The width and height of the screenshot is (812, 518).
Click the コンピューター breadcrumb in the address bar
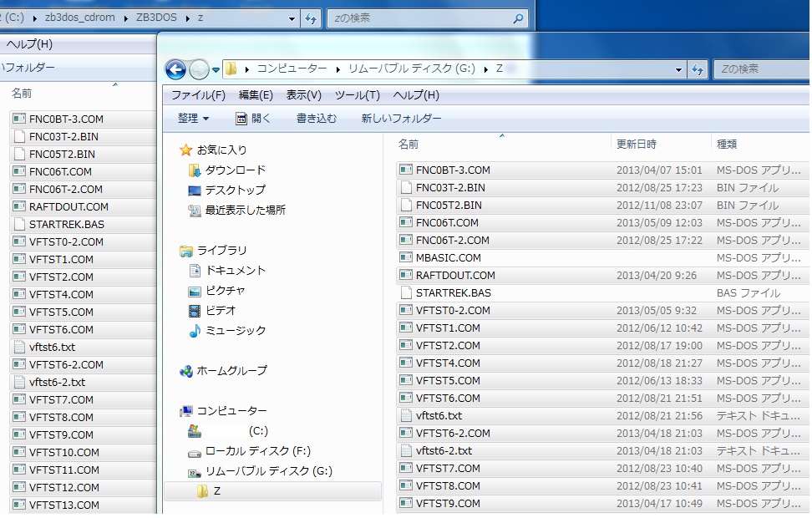pyautogui.click(x=292, y=69)
